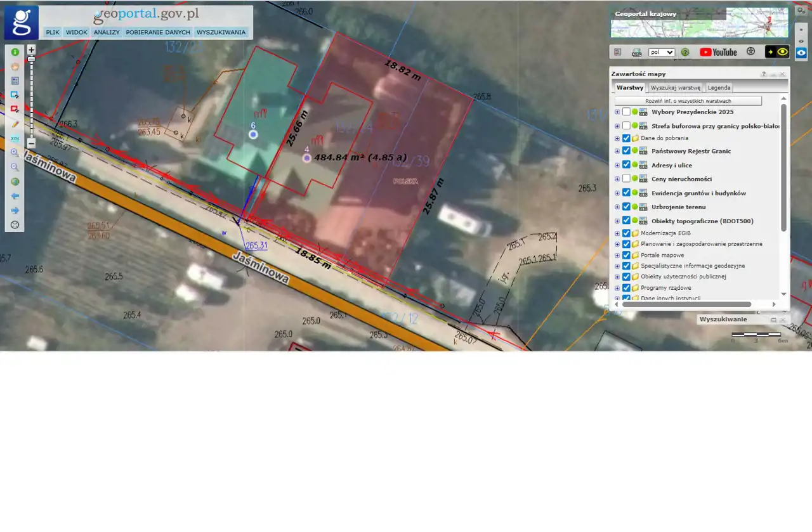Click the Geoportal krajowy overview minimap
812x532 pixels.
tap(699, 24)
